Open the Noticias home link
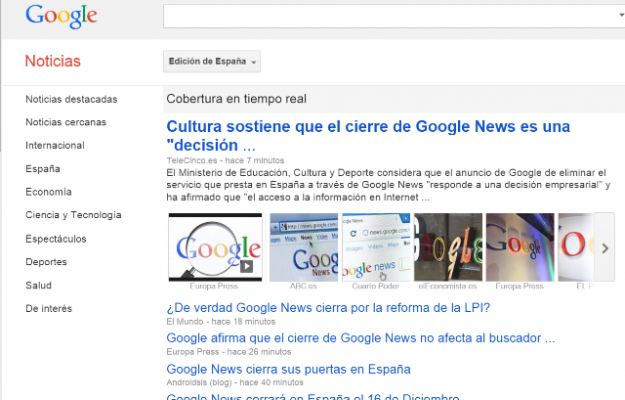The image size is (625, 400). click(53, 61)
